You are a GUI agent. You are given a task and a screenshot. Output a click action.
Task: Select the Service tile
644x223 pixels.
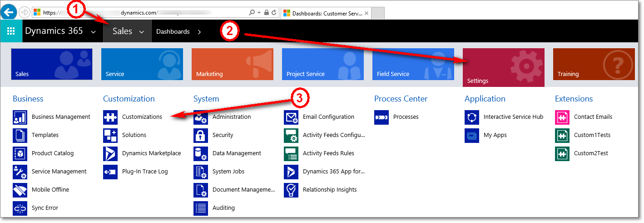point(142,64)
